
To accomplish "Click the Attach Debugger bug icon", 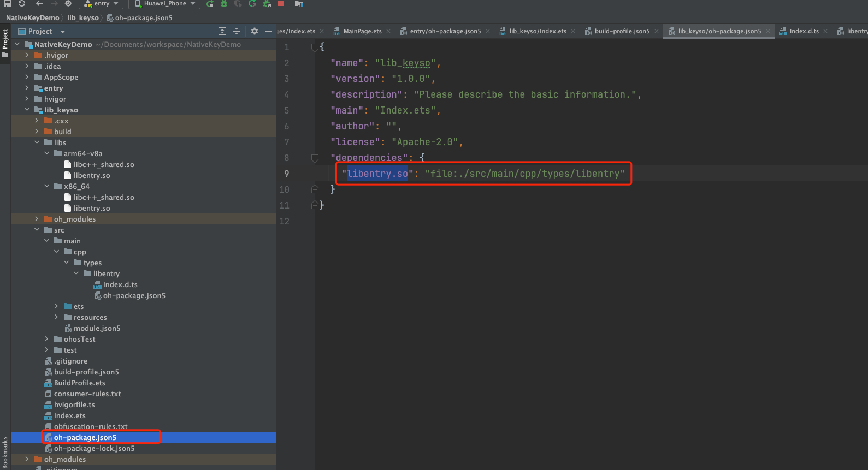I will tap(267, 3).
